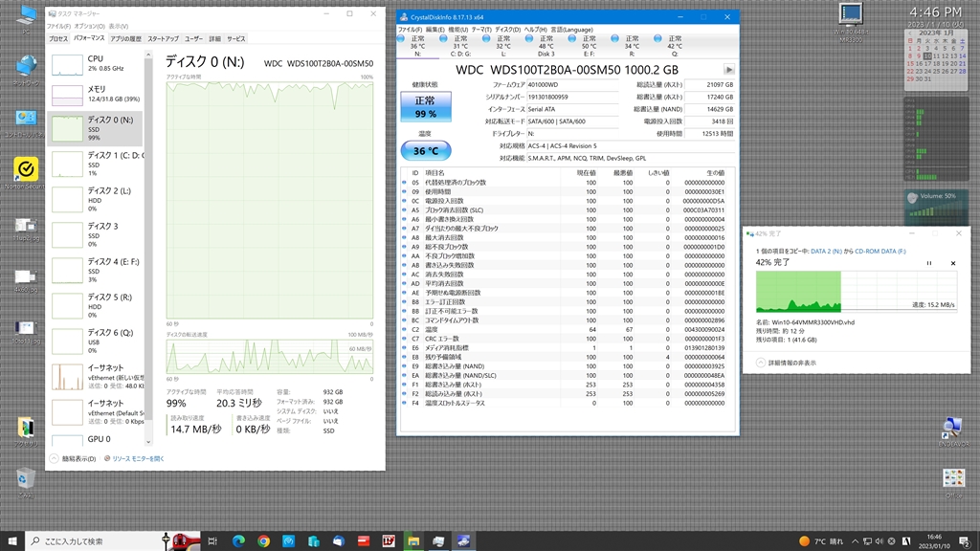The height and width of the screenshot is (551, 980).
Task: Click the 36 °C temperature indicator button
Action: [426, 150]
